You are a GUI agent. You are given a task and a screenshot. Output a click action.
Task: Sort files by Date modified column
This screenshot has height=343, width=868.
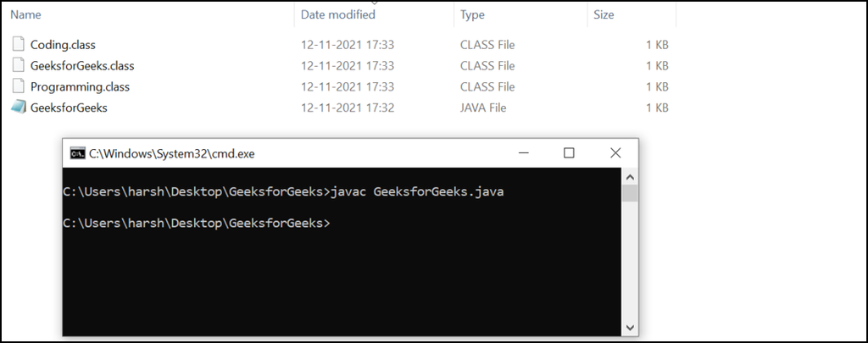pos(338,14)
